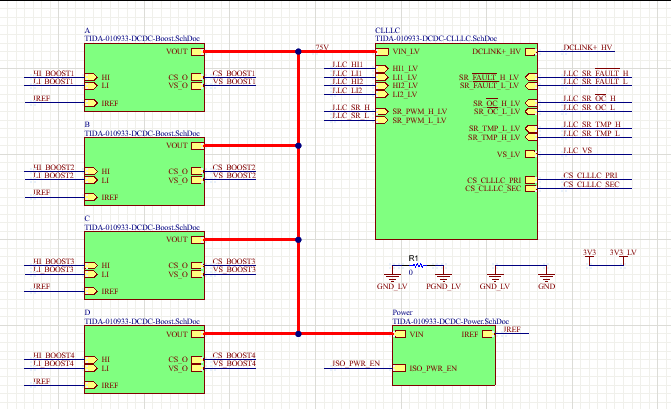
Task: Select resistor R1 symbol
Action: [417, 266]
